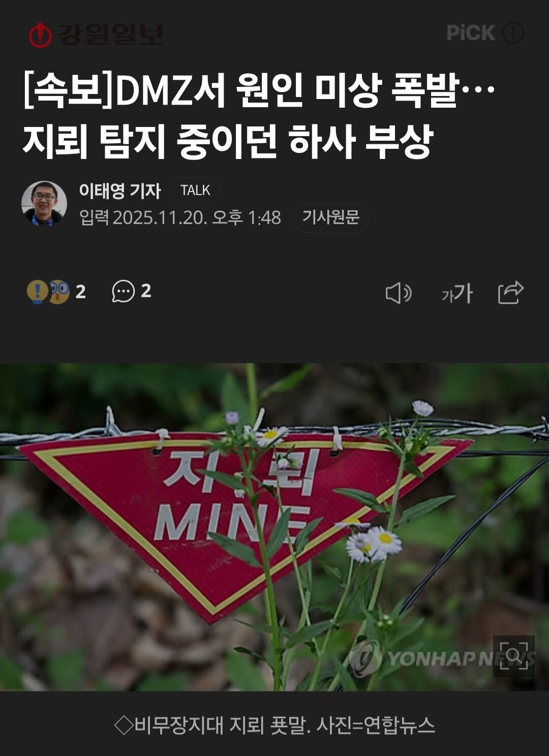Open the 이태영 기자 reporter name link
The width and height of the screenshot is (549, 756).
tap(119, 191)
